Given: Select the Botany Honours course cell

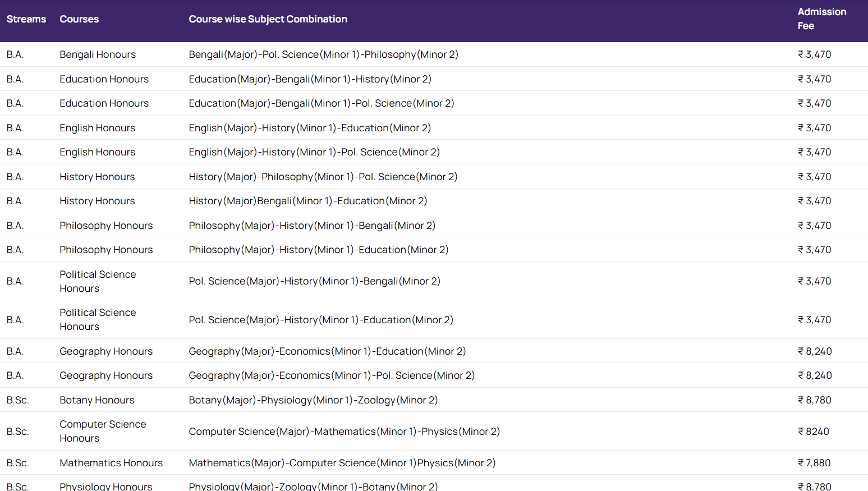Looking at the screenshot, I should pyautogui.click(x=97, y=400).
